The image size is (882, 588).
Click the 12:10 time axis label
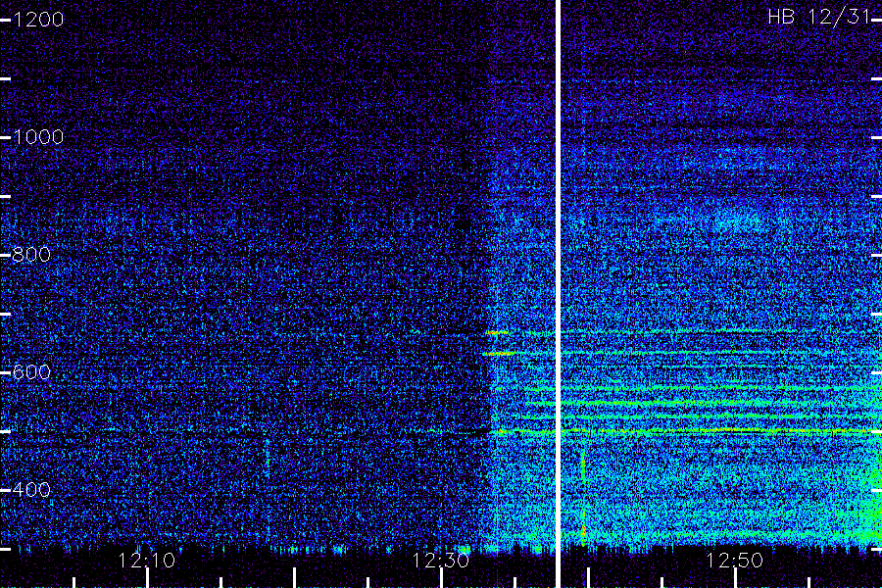click(x=147, y=561)
